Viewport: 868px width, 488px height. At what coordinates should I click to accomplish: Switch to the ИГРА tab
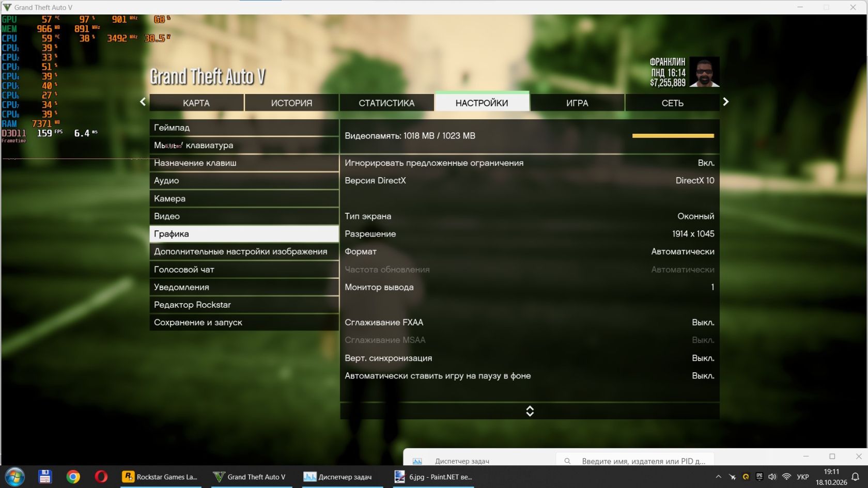(x=577, y=103)
